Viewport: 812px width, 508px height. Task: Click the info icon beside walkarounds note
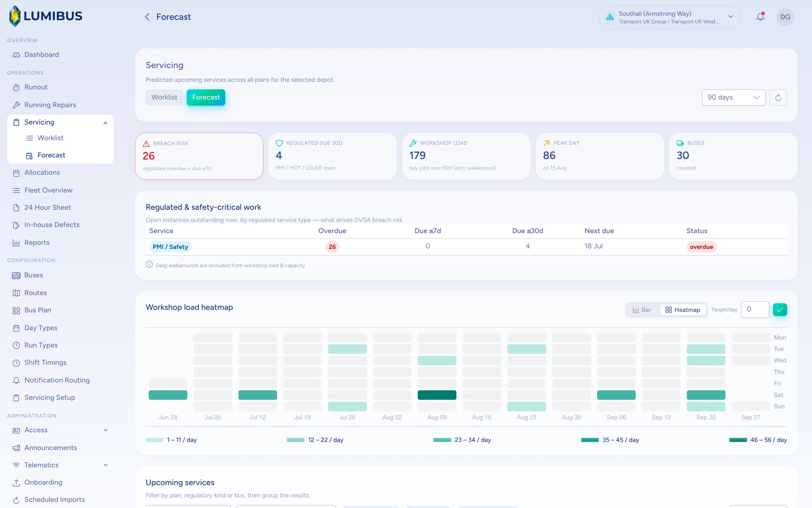(149, 264)
